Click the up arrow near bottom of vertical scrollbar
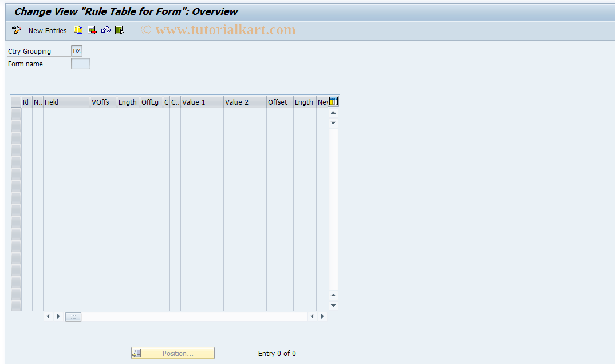Viewport: 615px width, 364px height. (333, 295)
